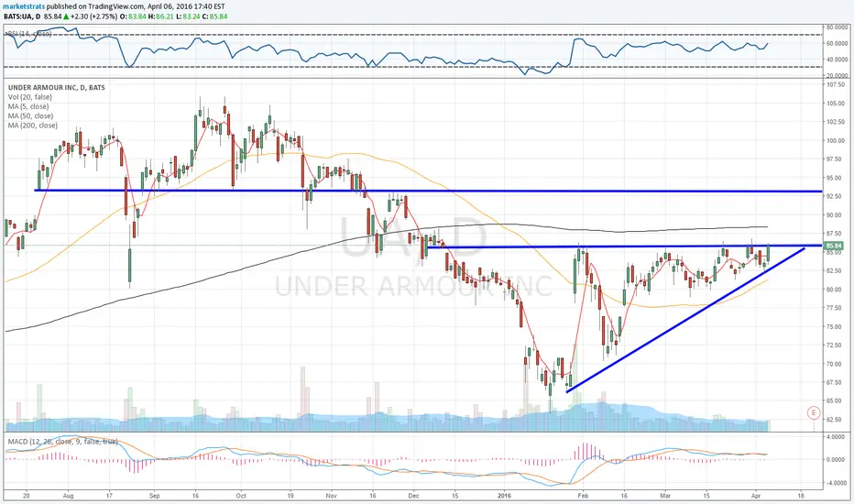The image size is (854, 504).
Task: Select the lower blue horizontal line near 85.84
Action: pyautogui.click(x=624, y=247)
